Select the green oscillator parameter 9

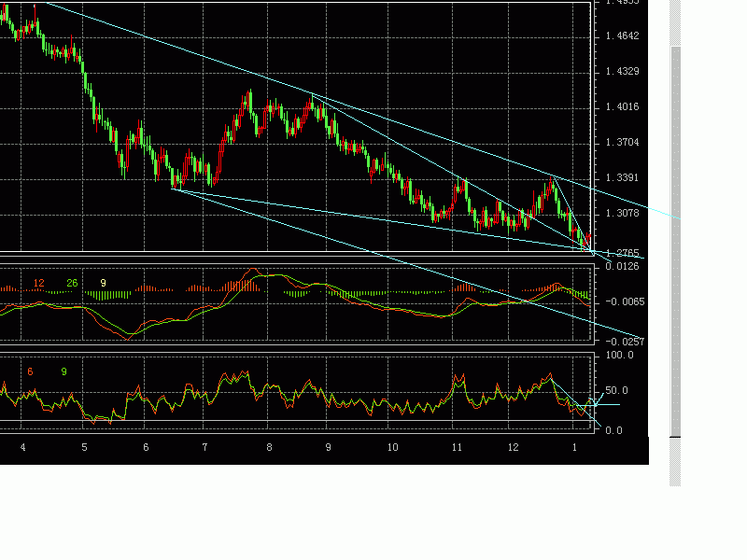pyautogui.click(x=63, y=371)
